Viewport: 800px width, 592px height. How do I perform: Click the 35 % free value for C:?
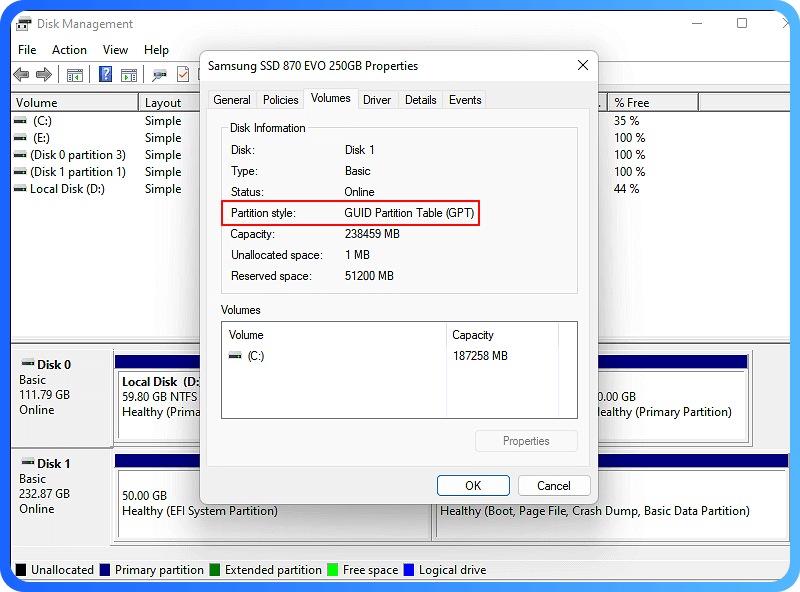click(627, 121)
